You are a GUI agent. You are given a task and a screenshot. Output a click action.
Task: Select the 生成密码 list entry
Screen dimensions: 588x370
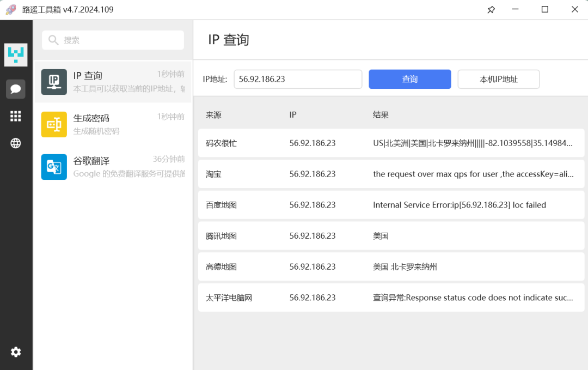coord(113,124)
